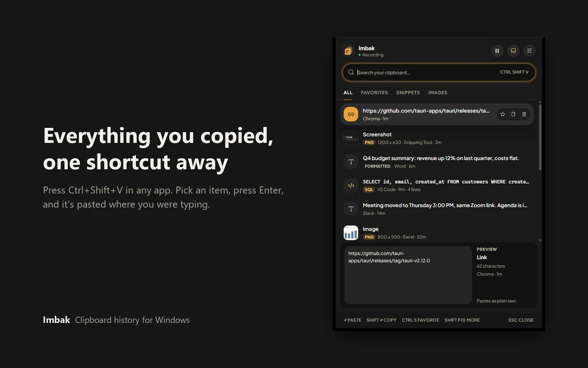The image size is (588, 368).
Task: Click CTRL S FAVORITE in footer
Action: (420, 320)
